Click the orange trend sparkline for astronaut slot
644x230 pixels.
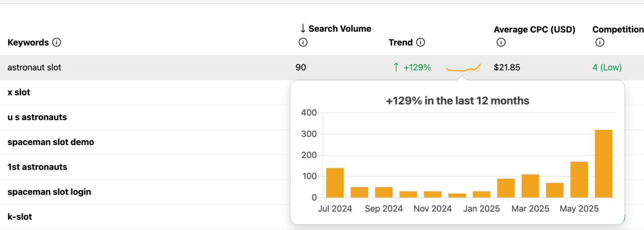[x=463, y=68]
